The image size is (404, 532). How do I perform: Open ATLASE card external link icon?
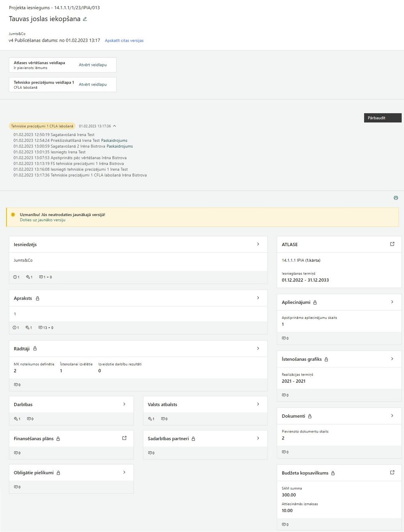(392, 244)
